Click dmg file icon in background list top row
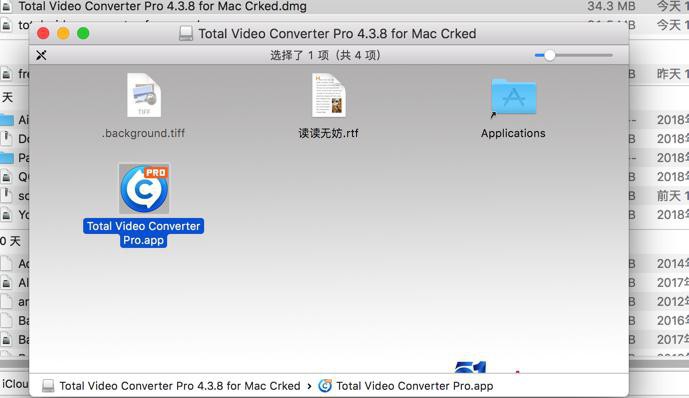This screenshot has width=689, height=398. [x=7, y=6]
